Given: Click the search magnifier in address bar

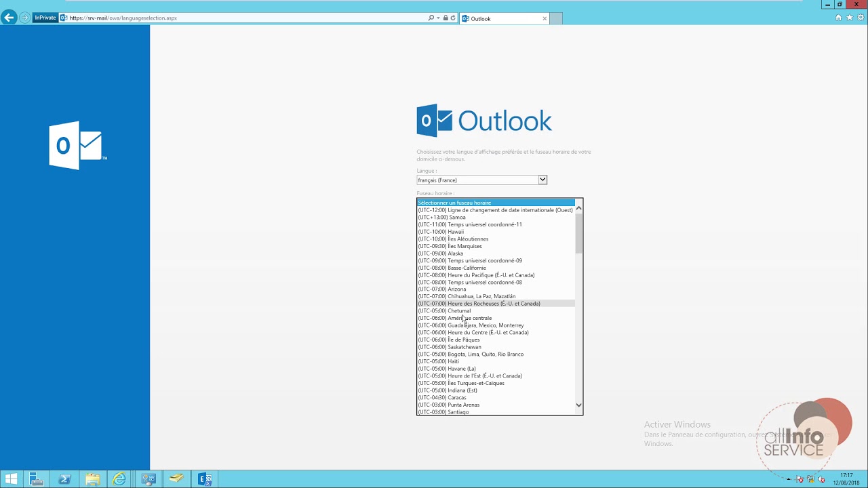Looking at the screenshot, I should click(x=431, y=18).
